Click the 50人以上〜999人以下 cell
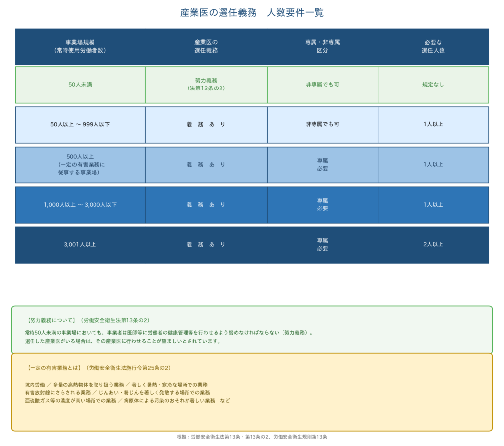The image size is (504, 446). (x=80, y=124)
